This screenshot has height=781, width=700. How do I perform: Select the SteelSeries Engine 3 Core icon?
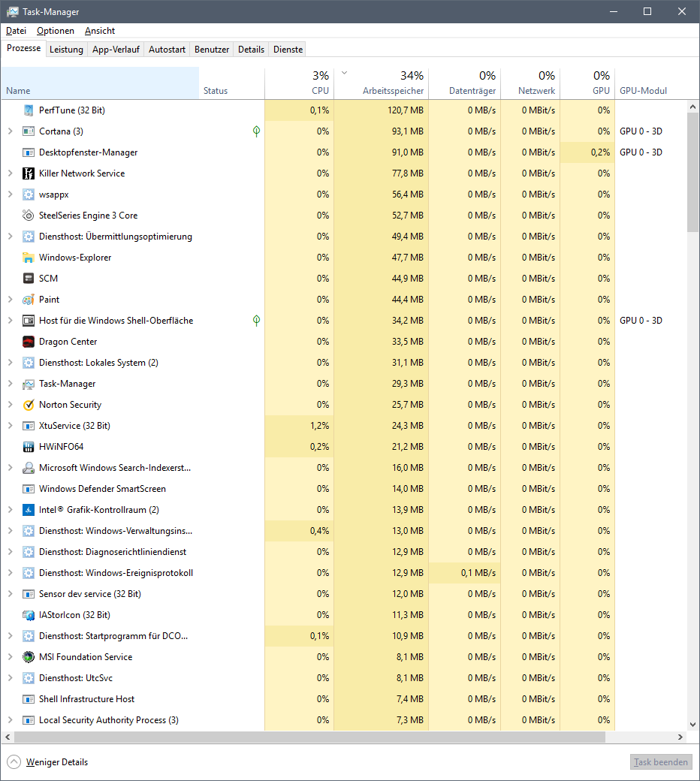pos(29,216)
